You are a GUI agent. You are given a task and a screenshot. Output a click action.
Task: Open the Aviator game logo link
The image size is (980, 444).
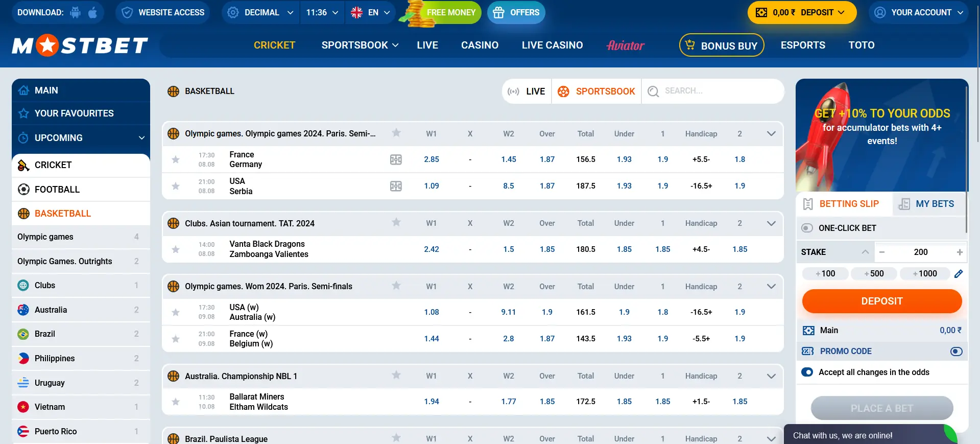pyautogui.click(x=625, y=45)
